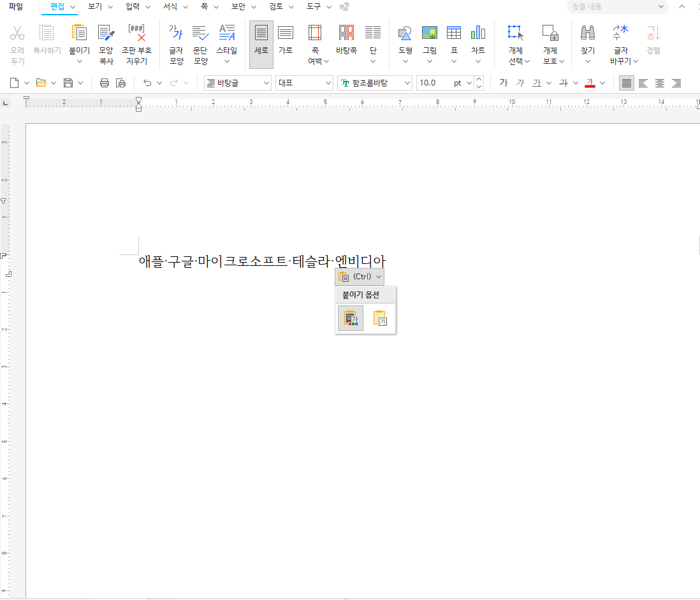Click the open folder icon
Viewport: 700px width, 600px height.
point(41,83)
